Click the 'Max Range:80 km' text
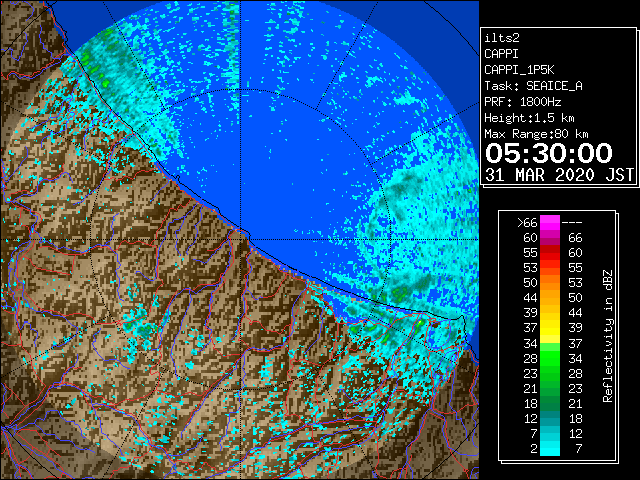640x480 pixels. pos(536,134)
